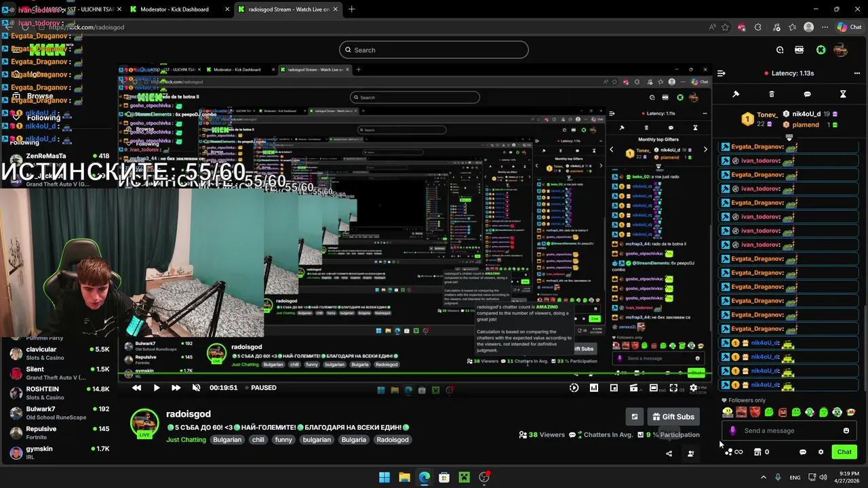This screenshot has height=488, width=868.
Task: Rewind the stream with the back button
Action: point(136,388)
